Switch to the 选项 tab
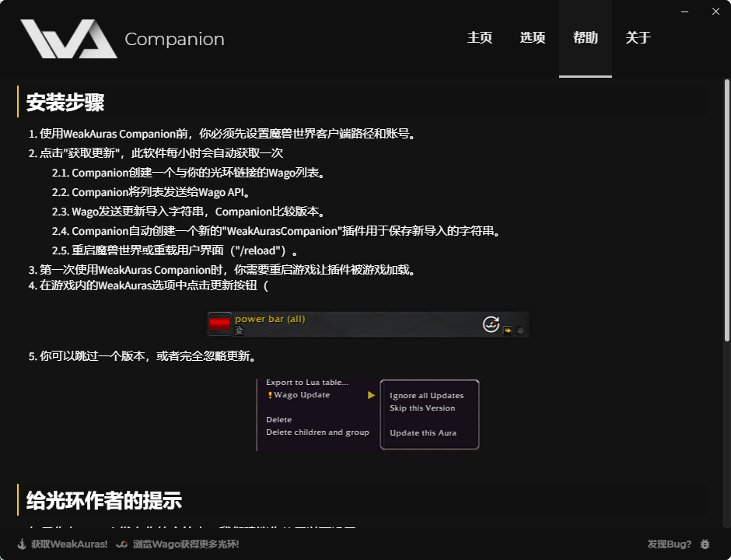The image size is (731, 560). (x=533, y=37)
